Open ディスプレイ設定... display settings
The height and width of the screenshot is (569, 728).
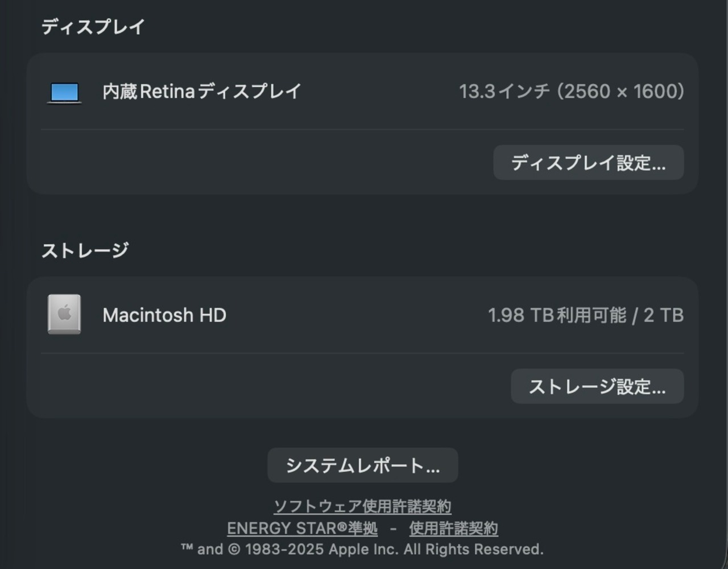pyautogui.click(x=588, y=163)
